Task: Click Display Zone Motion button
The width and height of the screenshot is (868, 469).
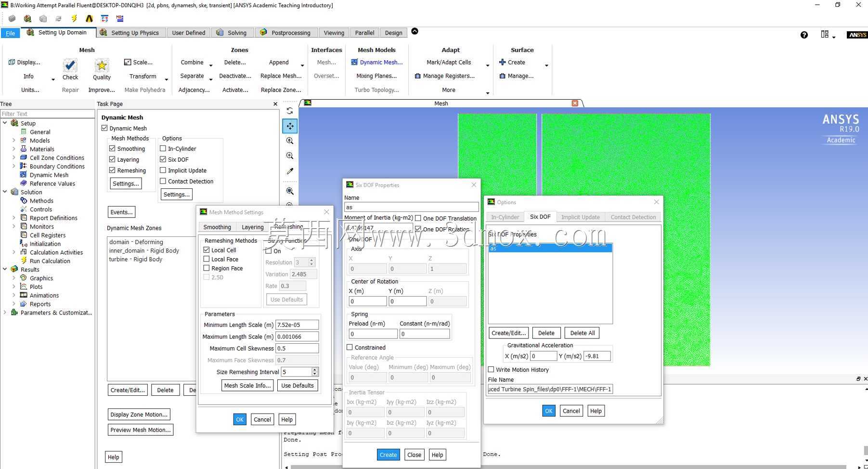Action: pyautogui.click(x=139, y=414)
